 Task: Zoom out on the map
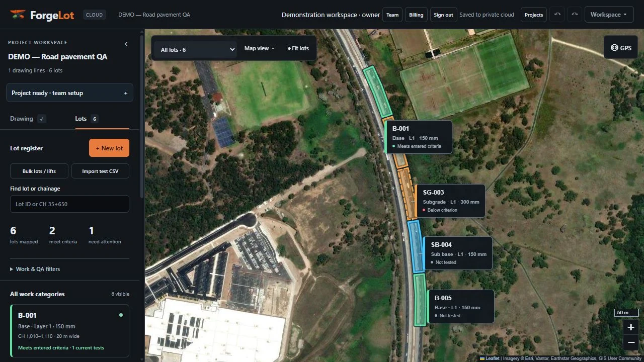click(x=631, y=343)
